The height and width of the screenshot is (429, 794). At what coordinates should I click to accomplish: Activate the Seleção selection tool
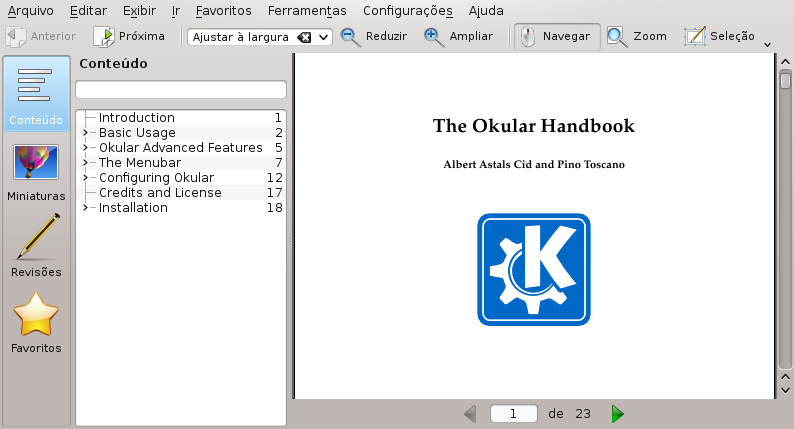719,37
